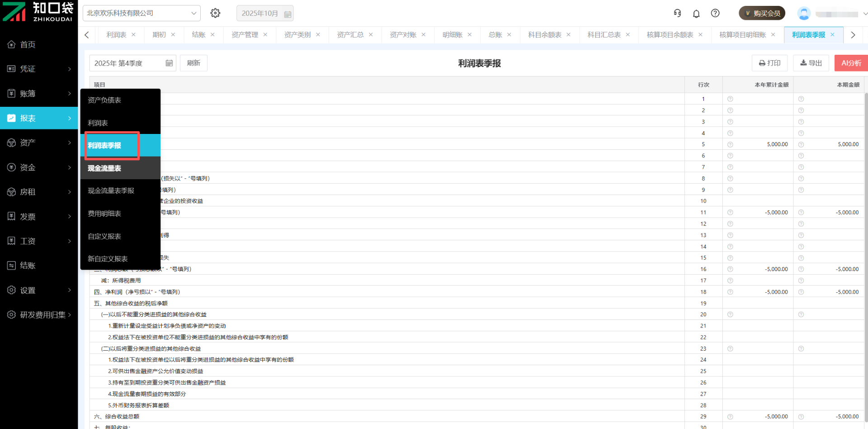The height and width of the screenshot is (429, 868).
Task: Select 现金流量表 from the report submenu
Action: point(104,168)
